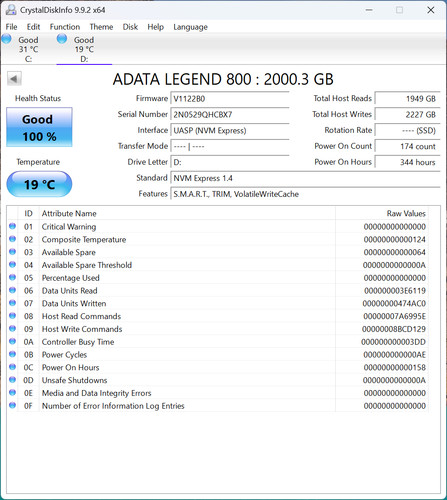This screenshot has width=447, height=500.
Task: Click the blue status orb for drive C:
Action: coord(7,39)
